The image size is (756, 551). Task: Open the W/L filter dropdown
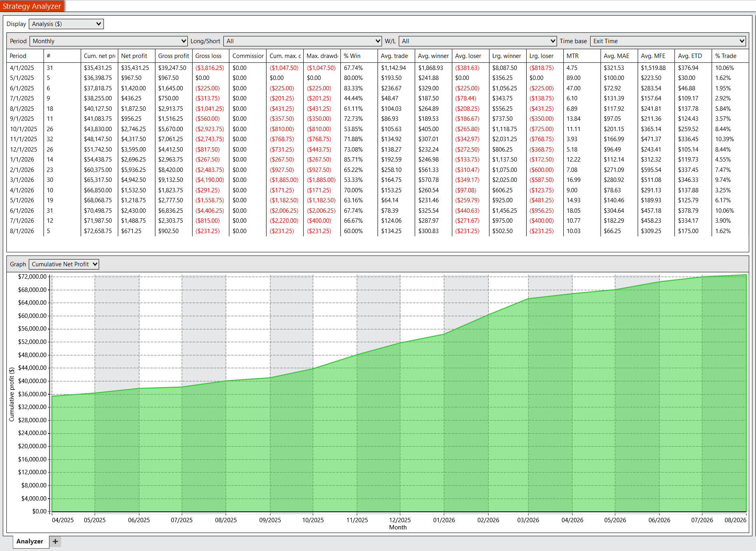[478, 41]
